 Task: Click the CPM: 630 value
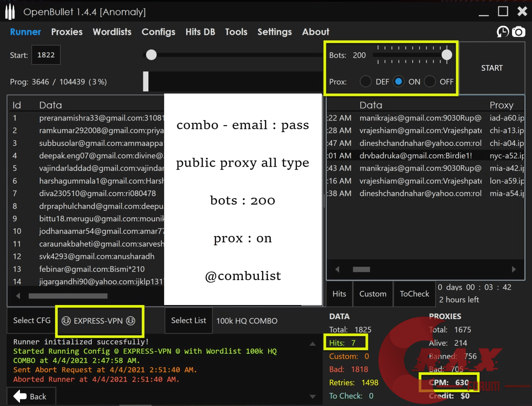click(449, 383)
